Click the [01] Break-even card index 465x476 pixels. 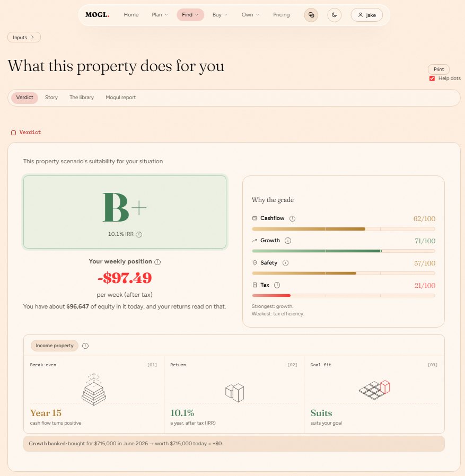[x=152, y=365]
